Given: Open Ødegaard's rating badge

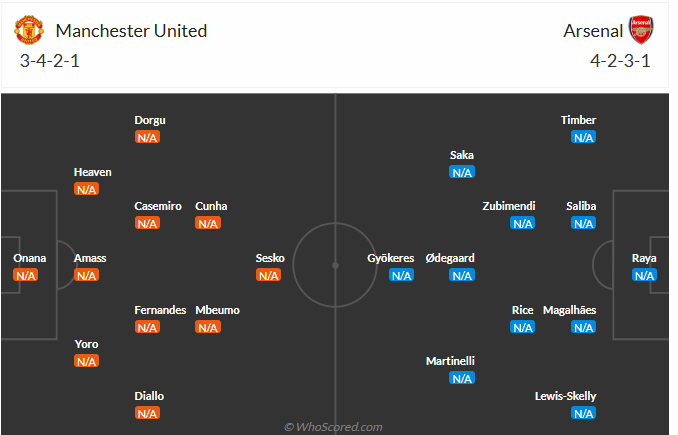Looking at the screenshot, I should coord(462,275).
